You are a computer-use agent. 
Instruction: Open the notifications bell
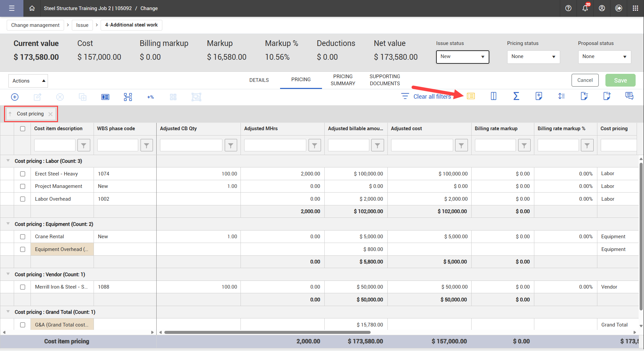(585, 8)
